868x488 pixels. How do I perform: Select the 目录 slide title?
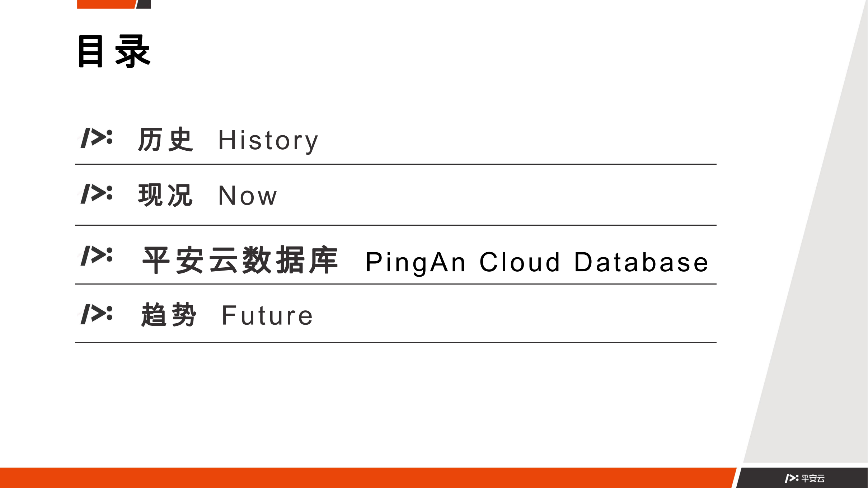click(114, 51)
